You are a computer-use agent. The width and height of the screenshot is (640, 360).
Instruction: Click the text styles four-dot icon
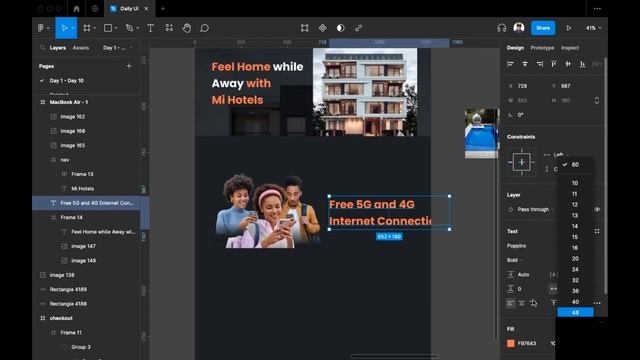point(597,231)
